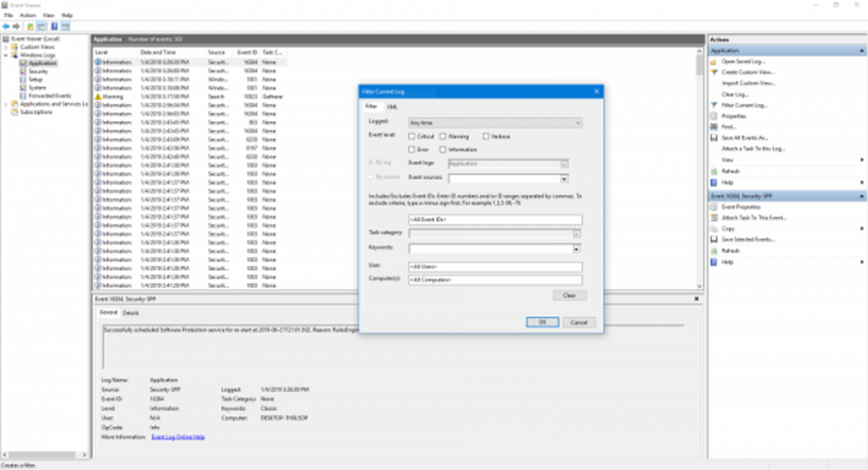Check the Critical event level box
The width and height of the screenshot is (868, 470).
(411, 136)
